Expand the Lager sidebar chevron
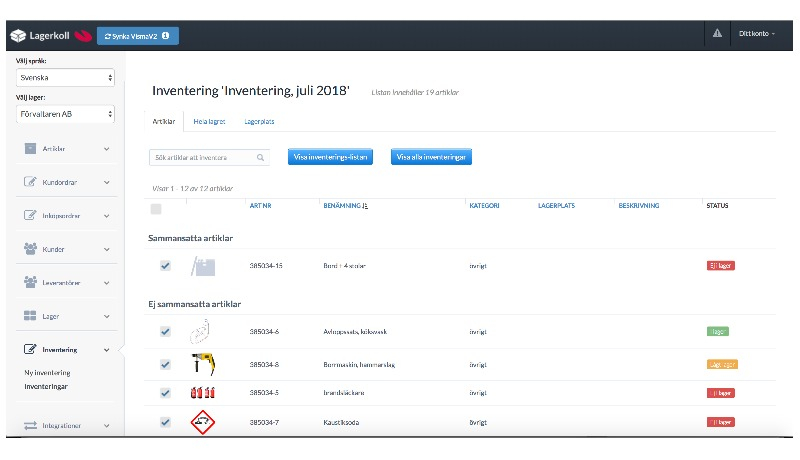Image resolution: width=800 pixels, height=460 pixels. point(107,316)
